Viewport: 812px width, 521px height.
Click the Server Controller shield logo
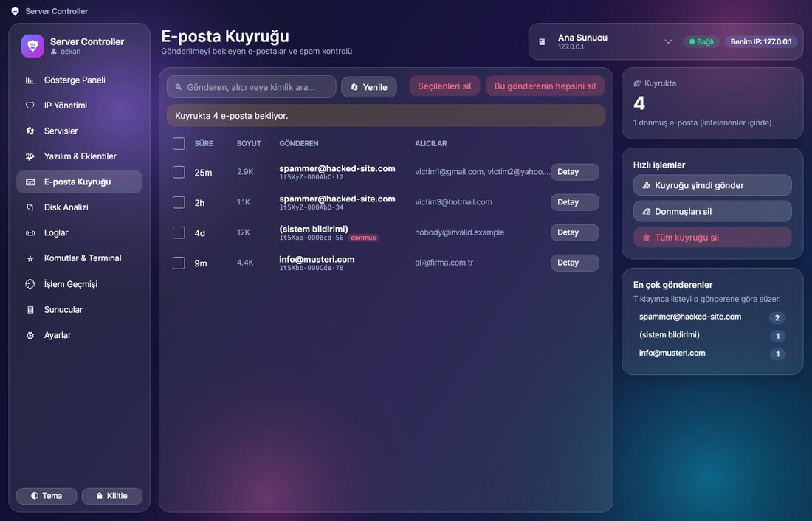point(32,46)
